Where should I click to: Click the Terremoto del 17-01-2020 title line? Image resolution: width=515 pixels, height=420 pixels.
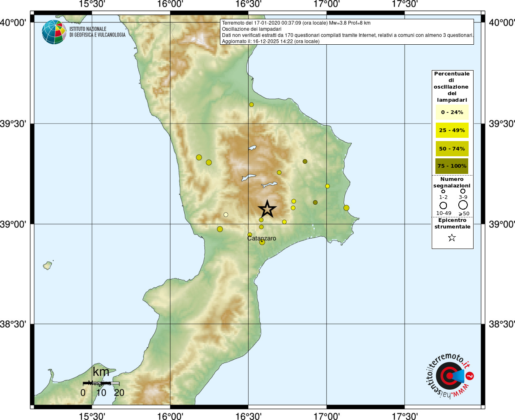pos(296,23)
